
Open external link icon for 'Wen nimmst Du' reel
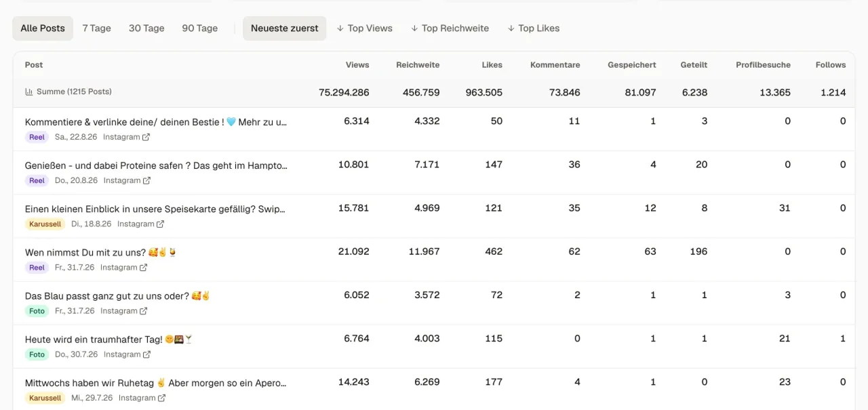tap(143, 267)
